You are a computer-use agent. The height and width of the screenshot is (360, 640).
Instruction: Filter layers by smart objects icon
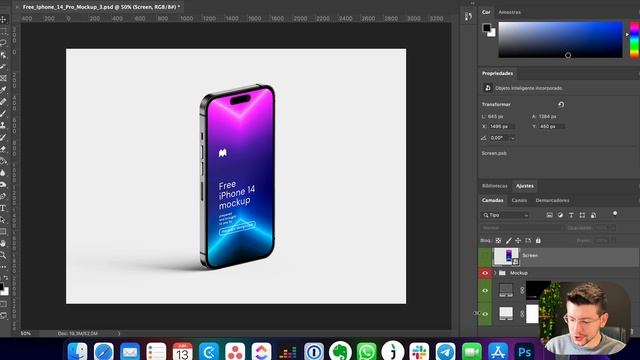pyautogui.click(x=593, y=215)
